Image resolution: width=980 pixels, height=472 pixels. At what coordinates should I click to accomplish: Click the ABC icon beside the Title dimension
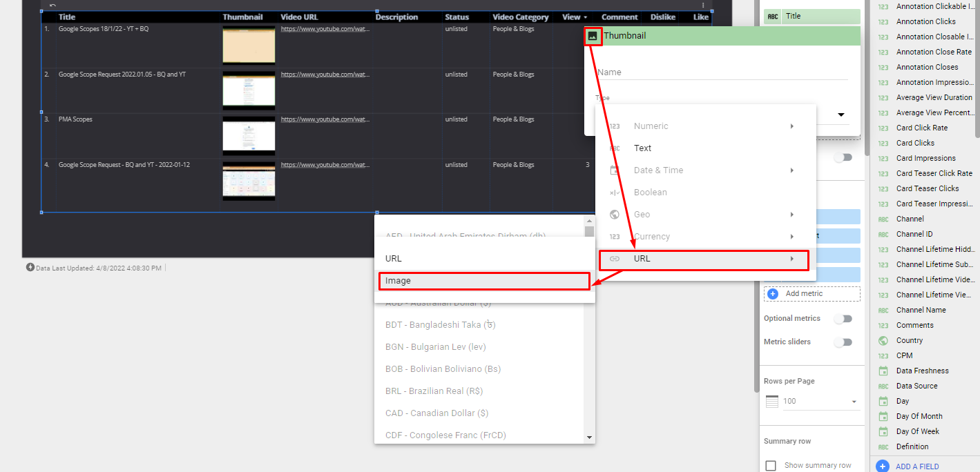[x=773, y=16]
